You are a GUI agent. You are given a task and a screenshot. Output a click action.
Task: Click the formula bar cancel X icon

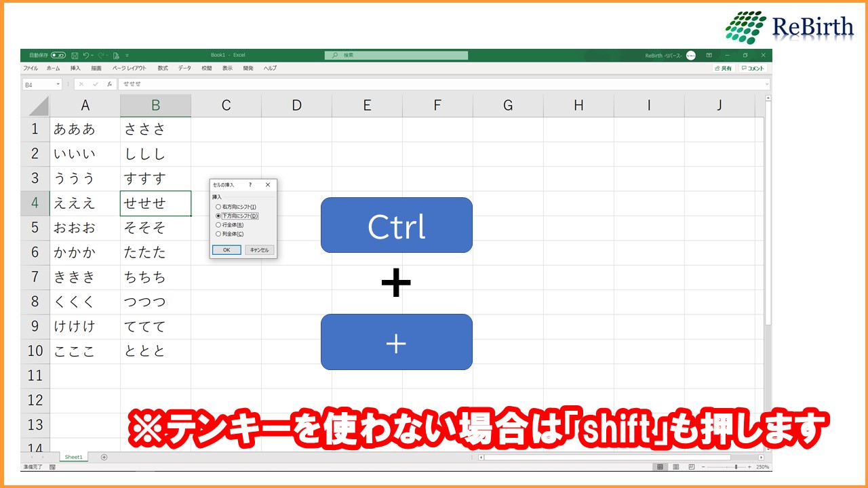(x=81, y=84)
